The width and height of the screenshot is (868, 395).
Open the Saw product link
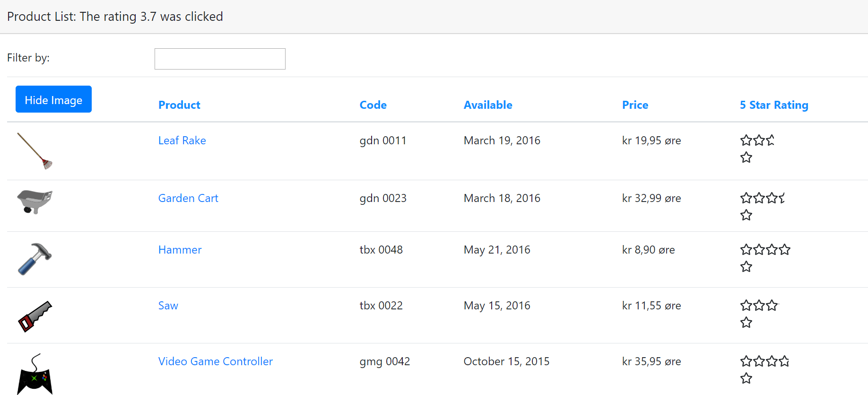[168, 306]
